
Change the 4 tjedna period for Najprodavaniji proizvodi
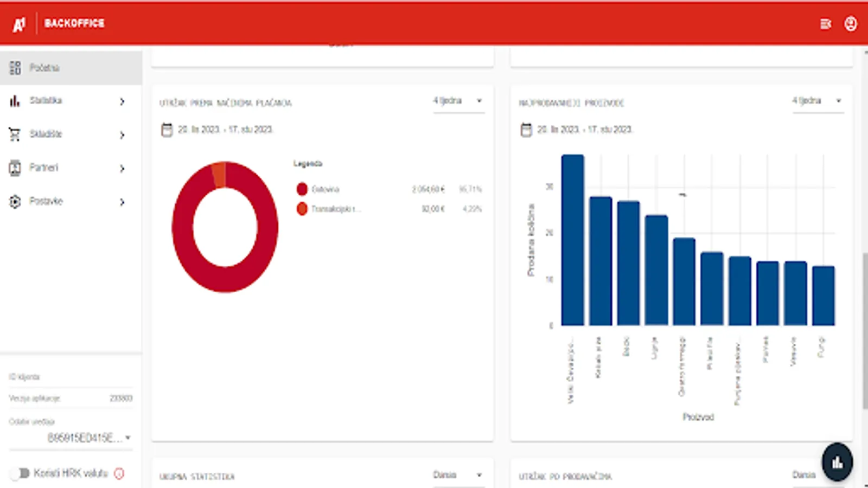click(x=818, y=100)
